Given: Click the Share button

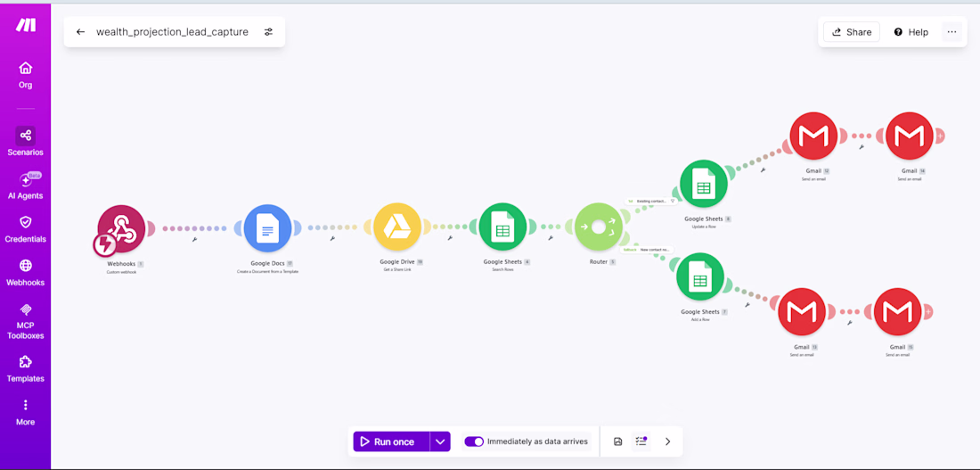Looking at the screenshot, I should click(851, 32).
